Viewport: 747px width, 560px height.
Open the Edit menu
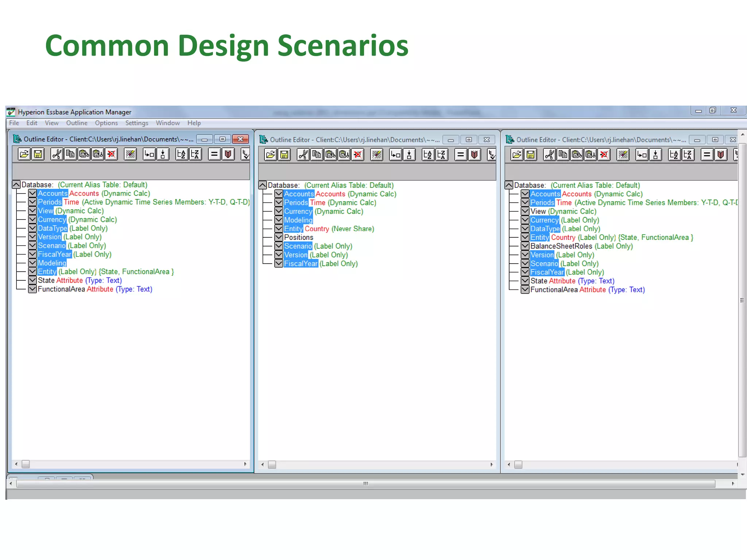32,123
